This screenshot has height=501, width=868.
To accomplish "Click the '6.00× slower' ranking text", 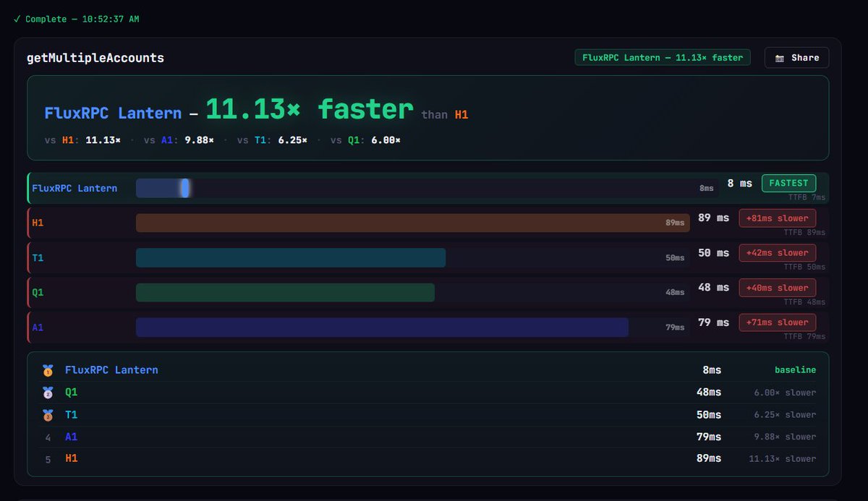I will coord(785,393).
